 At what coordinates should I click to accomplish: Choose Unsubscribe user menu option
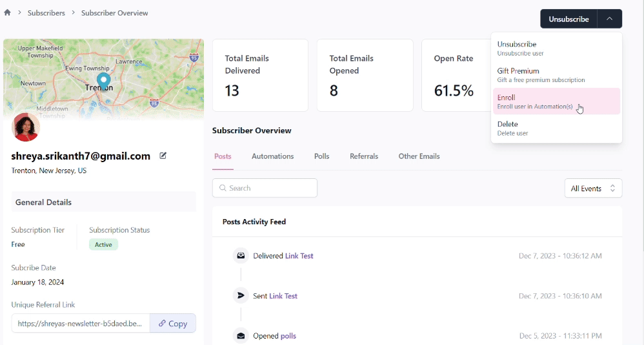tap(556, 48)
